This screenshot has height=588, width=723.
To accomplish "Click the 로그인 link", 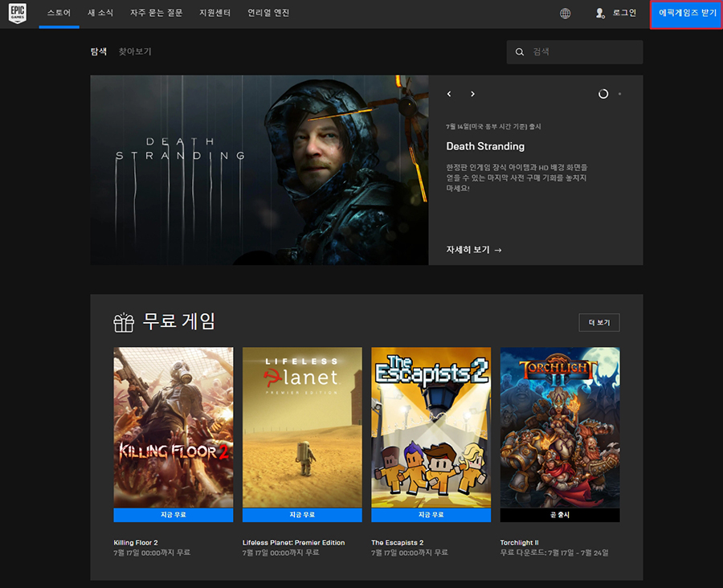I will tap(624, 13).
